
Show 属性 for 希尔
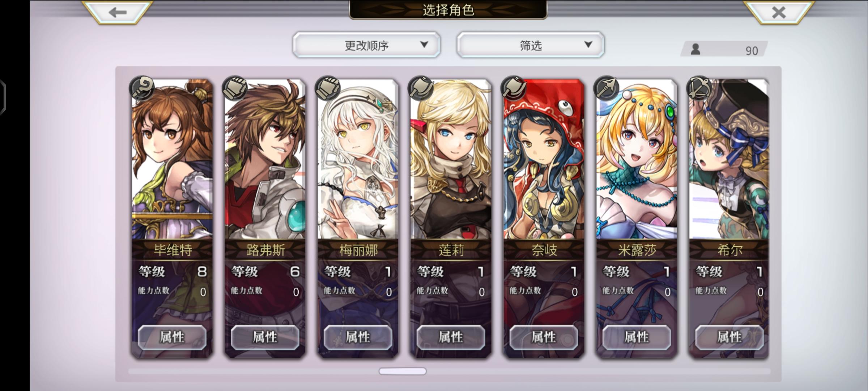[729, 337]
